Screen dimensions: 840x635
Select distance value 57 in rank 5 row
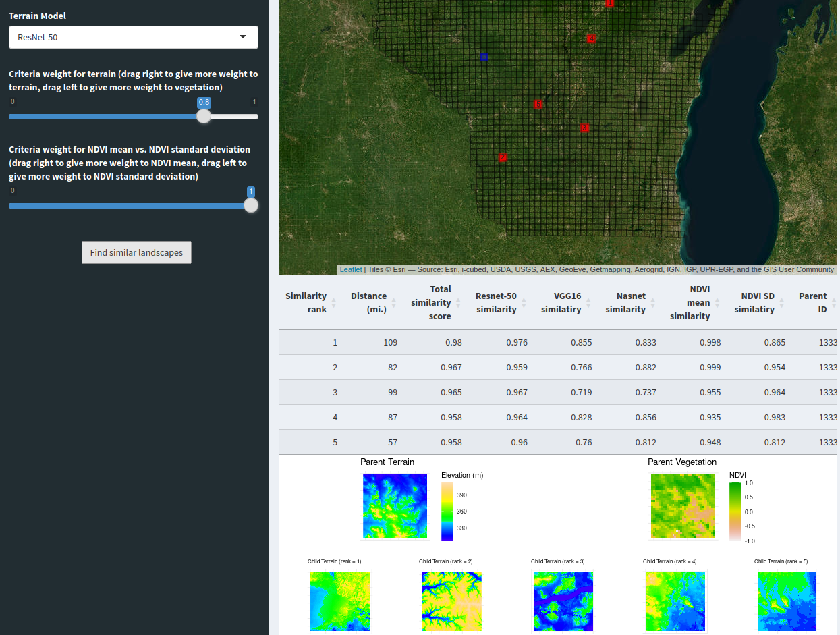393,442
